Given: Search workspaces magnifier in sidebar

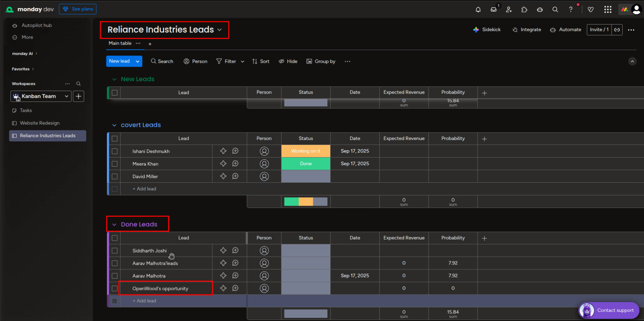Looking at the screenshot, I should pos(78,84).
